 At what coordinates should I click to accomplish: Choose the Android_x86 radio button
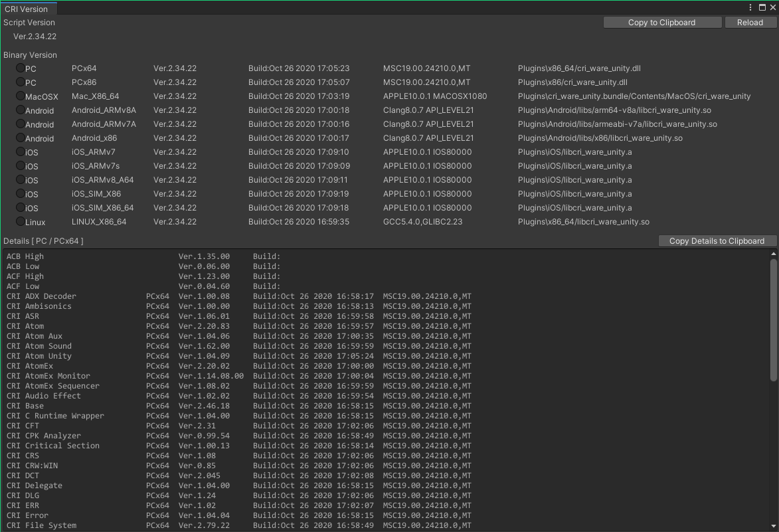21,138
